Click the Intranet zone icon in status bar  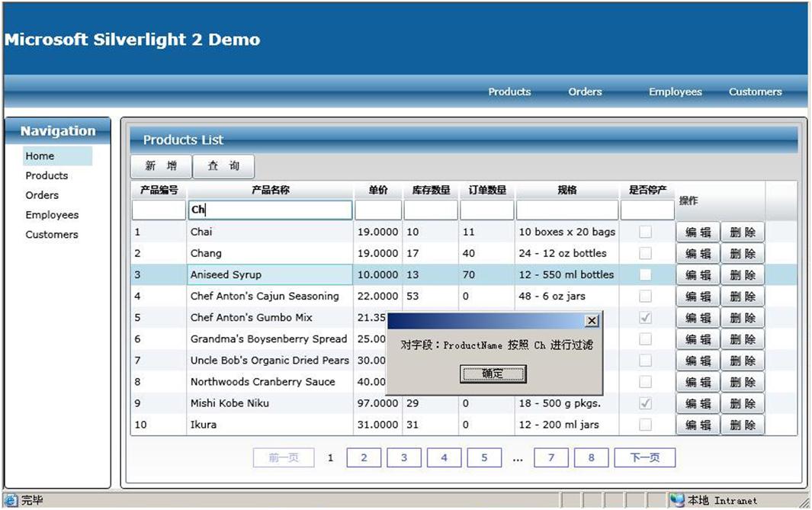point(676,501)
